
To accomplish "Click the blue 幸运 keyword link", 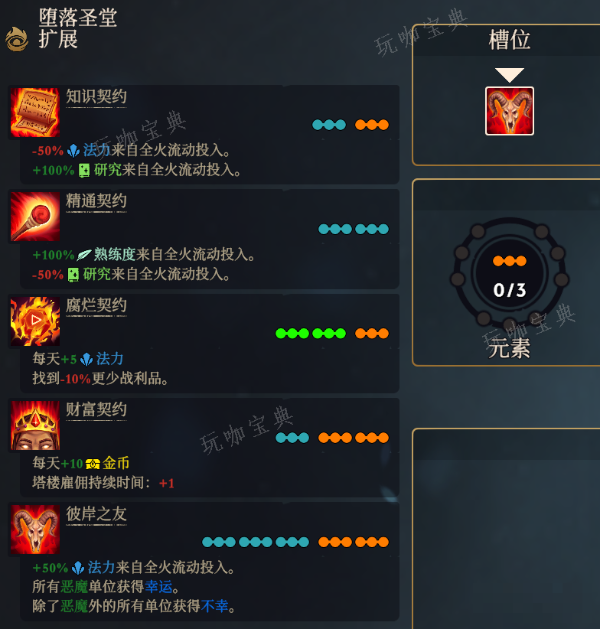I will [x=158, y=587].
